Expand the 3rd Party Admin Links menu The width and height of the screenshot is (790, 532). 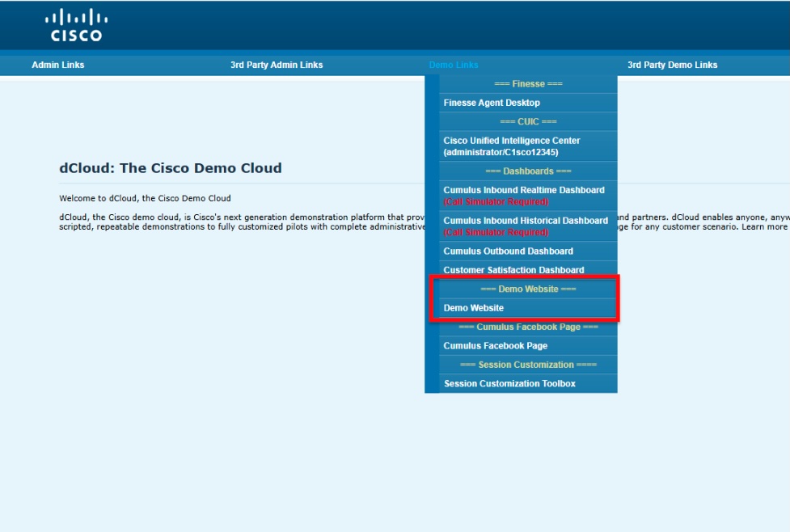pyautogui.click(x=276, y=65)
